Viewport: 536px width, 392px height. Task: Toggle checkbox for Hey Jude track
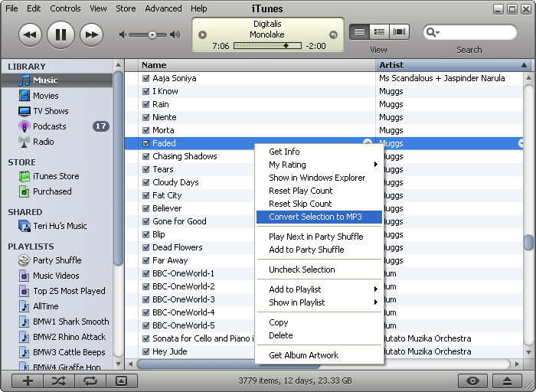[x=145, y=351]
